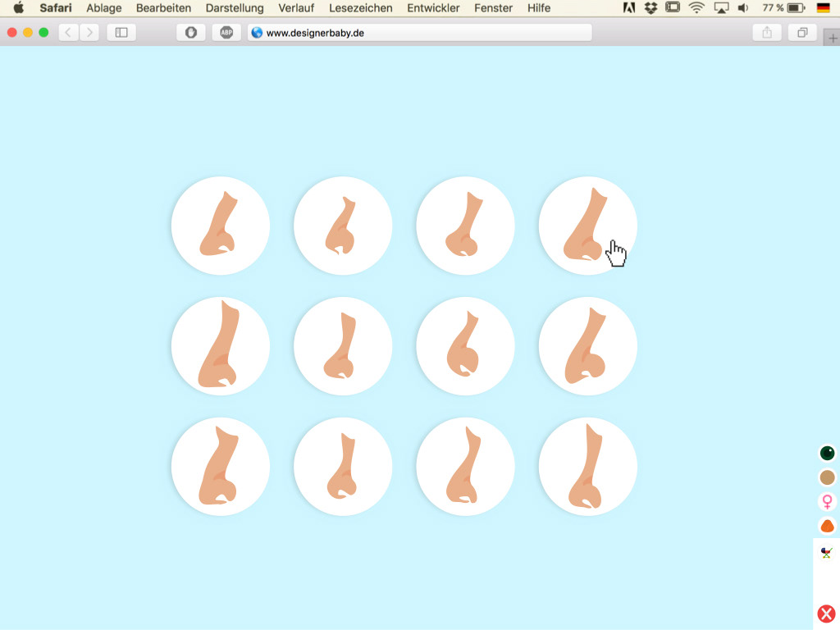The width and height of the screenshot is (840, 630).
Task: Open the Wi-Fi status menu
Action: [x=696, y=8]
